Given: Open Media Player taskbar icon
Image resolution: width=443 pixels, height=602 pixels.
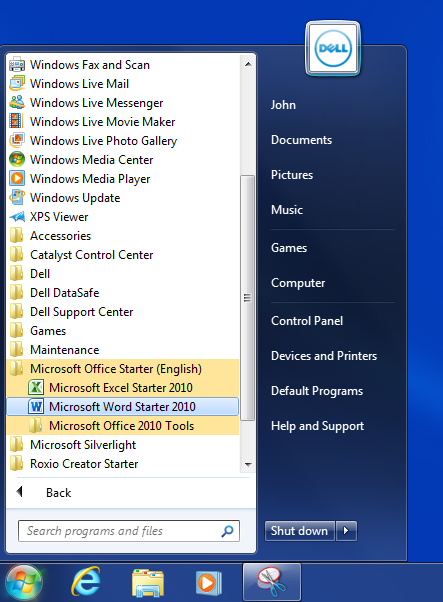Looking at the screenshot, I should click(208, 583).
